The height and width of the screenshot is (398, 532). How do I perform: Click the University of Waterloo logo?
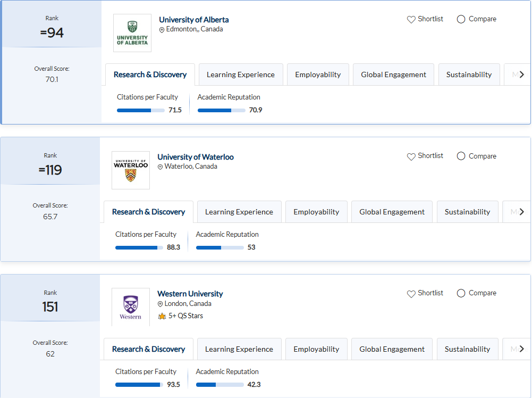(131, 170)
